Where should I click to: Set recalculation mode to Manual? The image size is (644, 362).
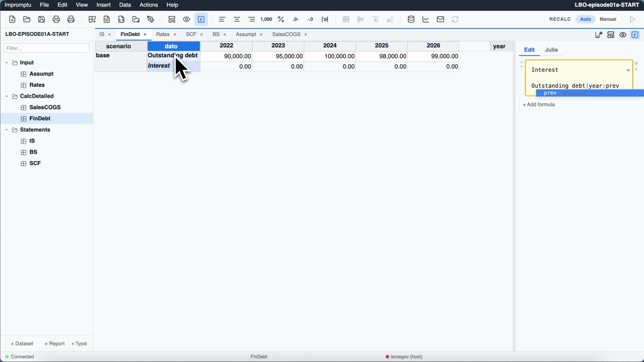[608, 19]
